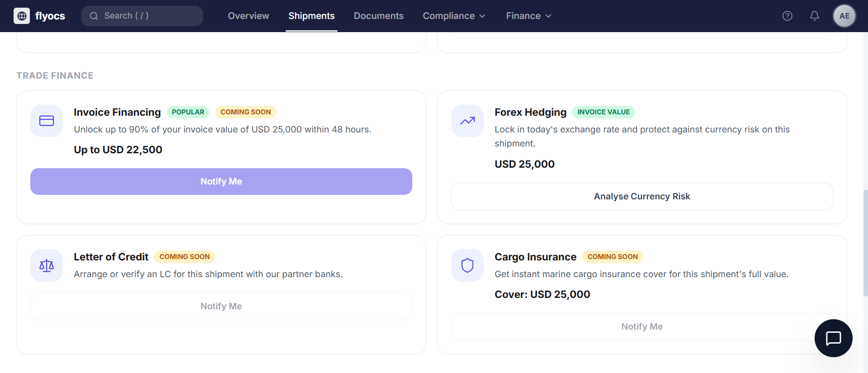The image size is (868, 373).
Task: Click the Forex Hedging trend icon
Action: [467, 121]
